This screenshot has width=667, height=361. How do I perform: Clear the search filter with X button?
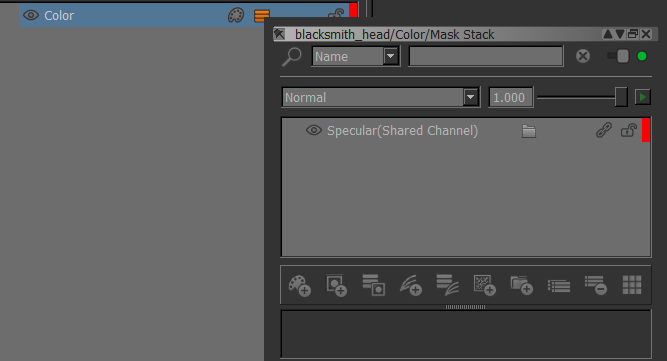(583, 56)
